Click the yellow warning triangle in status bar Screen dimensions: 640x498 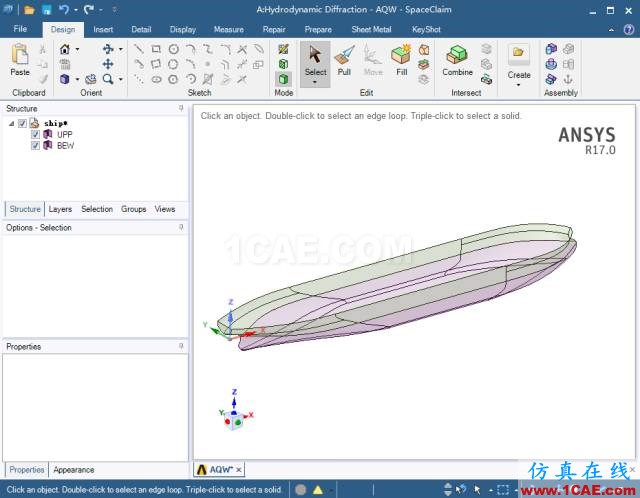pos(318,489)
